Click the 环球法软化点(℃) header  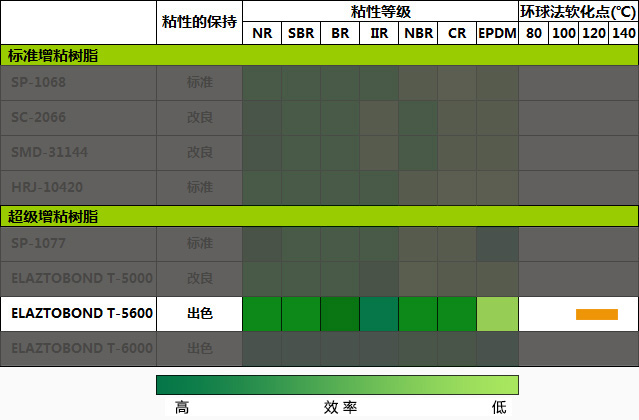(x=578, y=11)
